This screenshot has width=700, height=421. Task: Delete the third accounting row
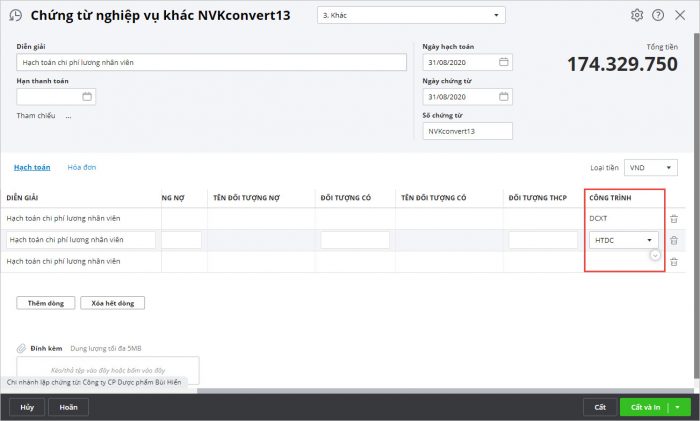click(674, 262)
